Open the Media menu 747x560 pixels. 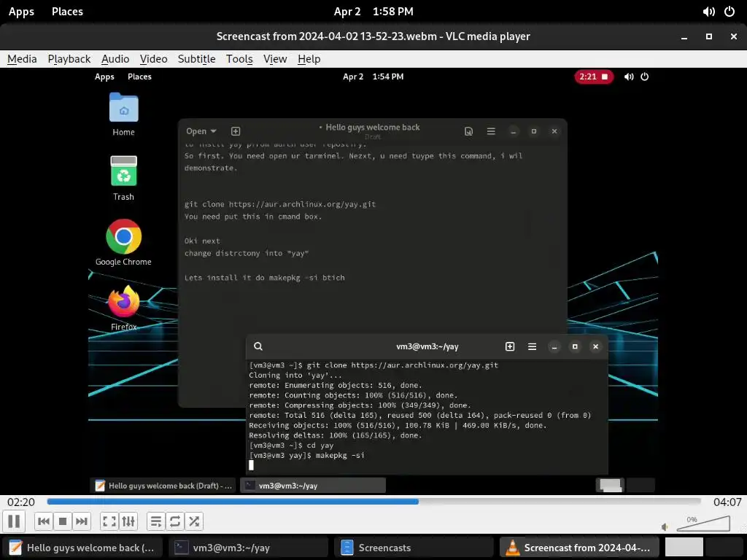(x=22, y=59)
